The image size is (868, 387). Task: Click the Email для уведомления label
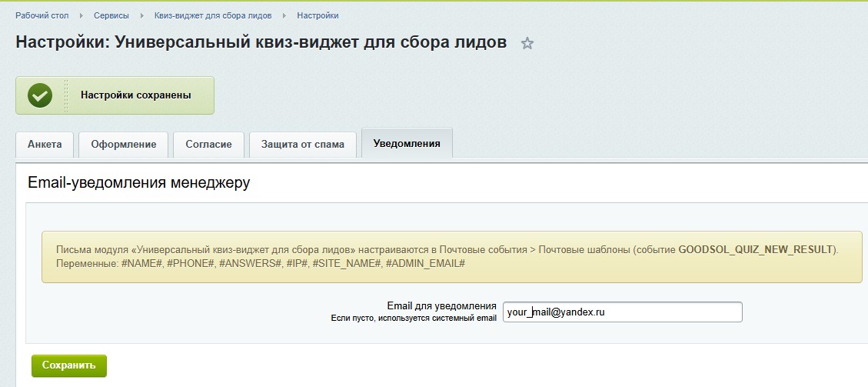(x=442, y=306)
